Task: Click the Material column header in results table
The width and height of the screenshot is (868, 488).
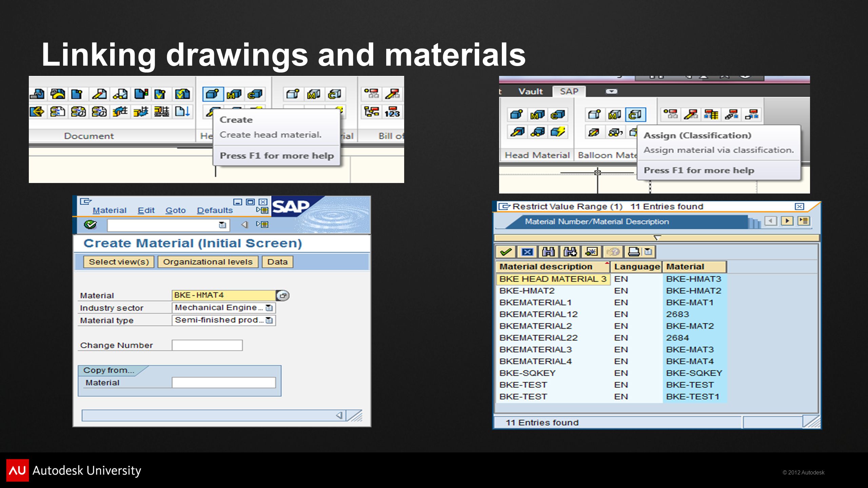Action: click(694, 267)
